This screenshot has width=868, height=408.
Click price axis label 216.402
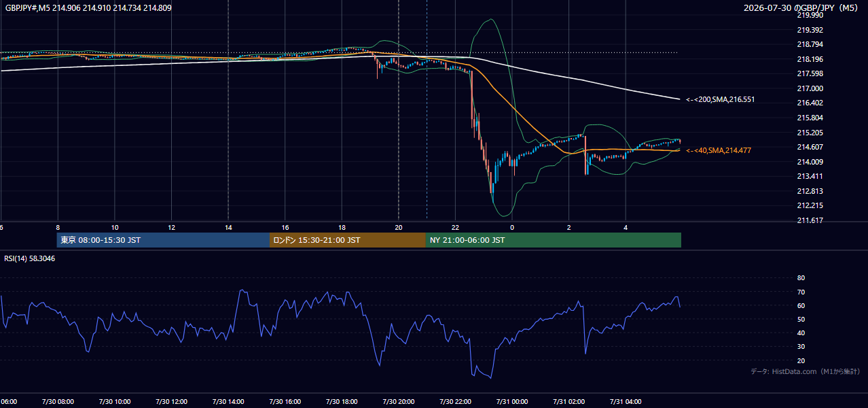click(810, 103)
